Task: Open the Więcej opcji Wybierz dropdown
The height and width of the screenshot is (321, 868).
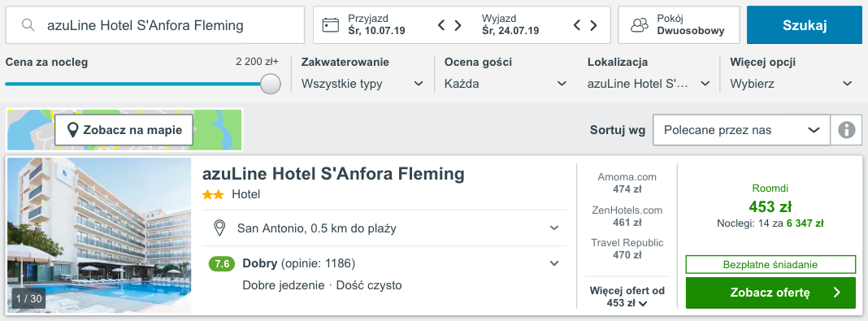Action: [792, 85]
